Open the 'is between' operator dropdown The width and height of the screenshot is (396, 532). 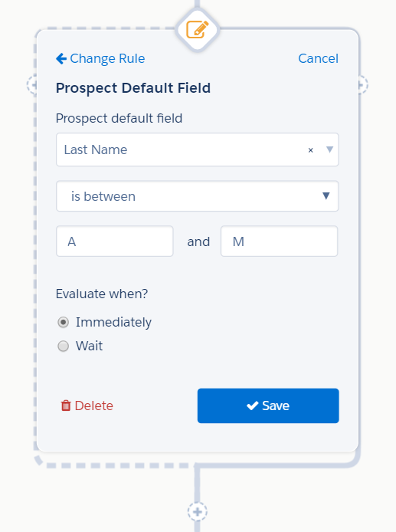coord(198,196)
